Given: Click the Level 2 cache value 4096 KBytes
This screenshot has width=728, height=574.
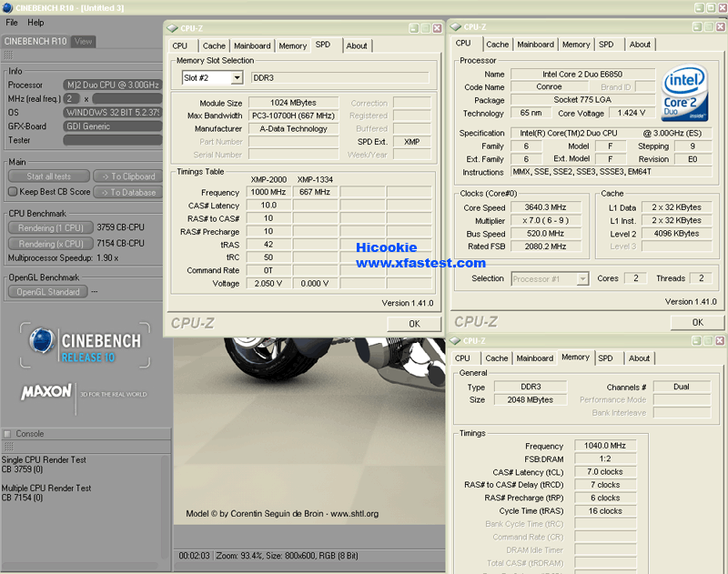Looking at the screenshot, I should [676, 234].
